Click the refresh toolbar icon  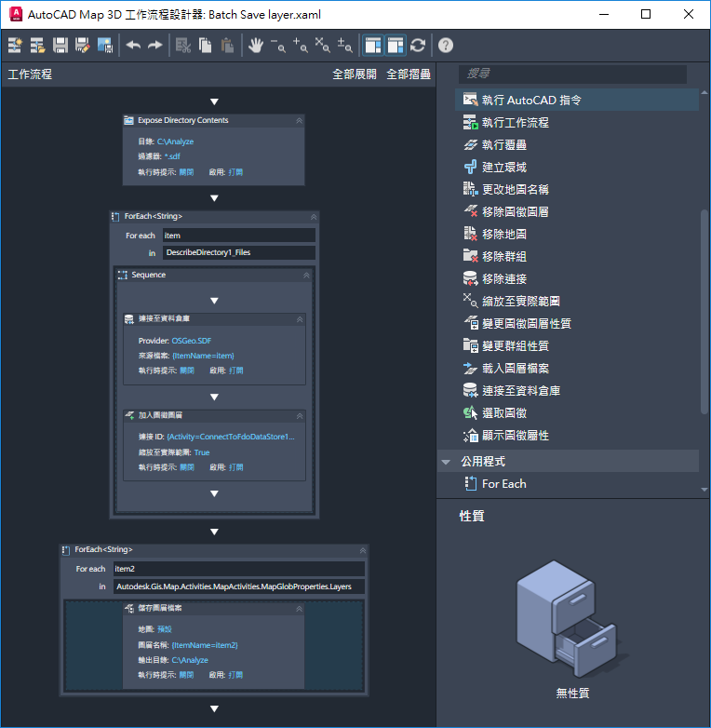coord(418,45)
